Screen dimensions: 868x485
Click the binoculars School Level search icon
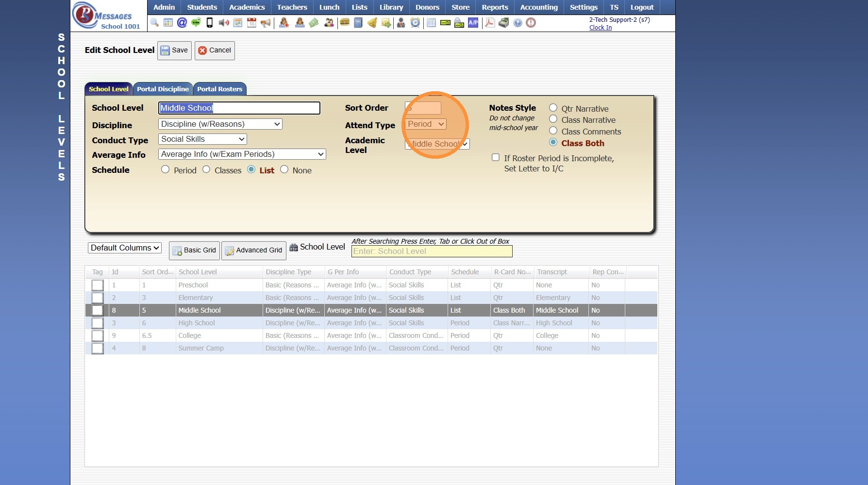[x=294, y=247]
